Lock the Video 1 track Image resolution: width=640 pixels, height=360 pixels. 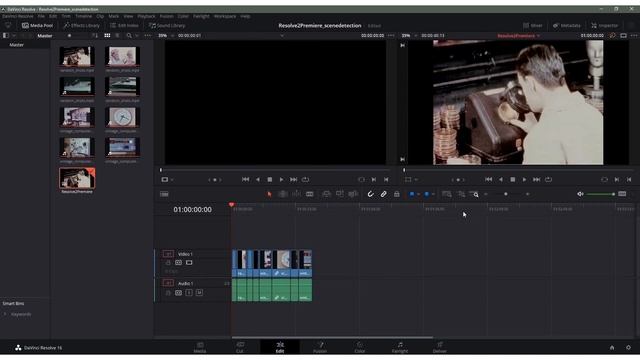pyautogui.click(x=168, y=262)
